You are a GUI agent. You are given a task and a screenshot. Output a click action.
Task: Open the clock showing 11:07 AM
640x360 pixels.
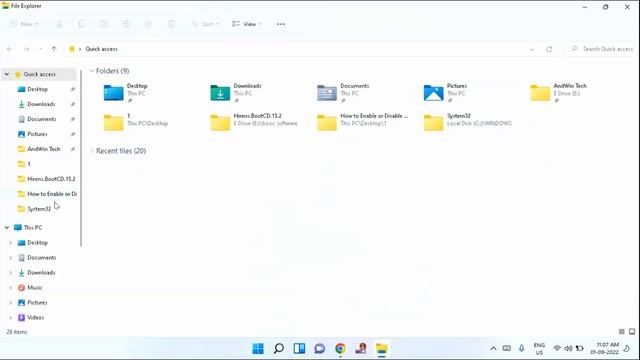tap(605, 348)
